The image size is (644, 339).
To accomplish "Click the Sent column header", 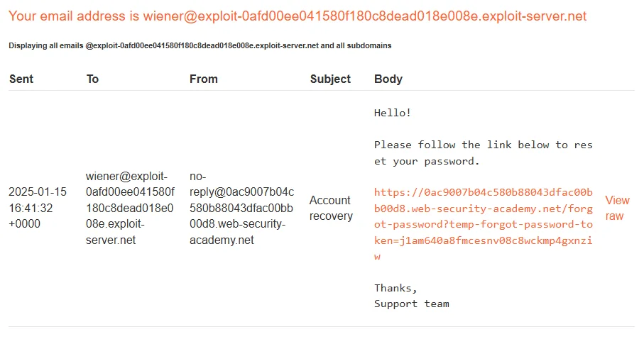I will [21, 79].
